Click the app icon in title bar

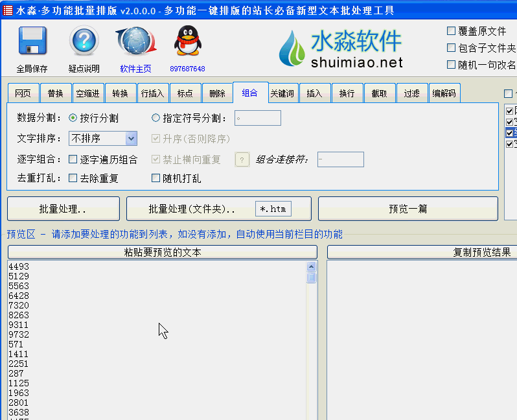pyautogui.click(x=7, y=10)
